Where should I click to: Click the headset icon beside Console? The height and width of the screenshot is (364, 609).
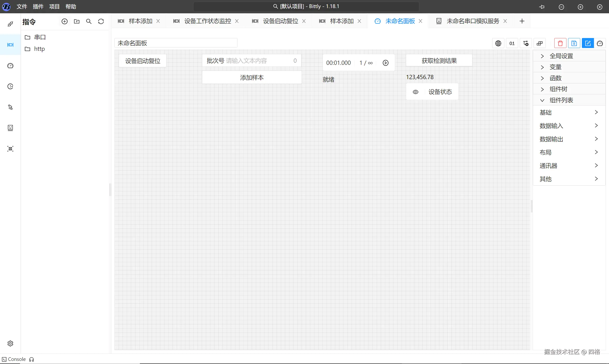point(31,359)
